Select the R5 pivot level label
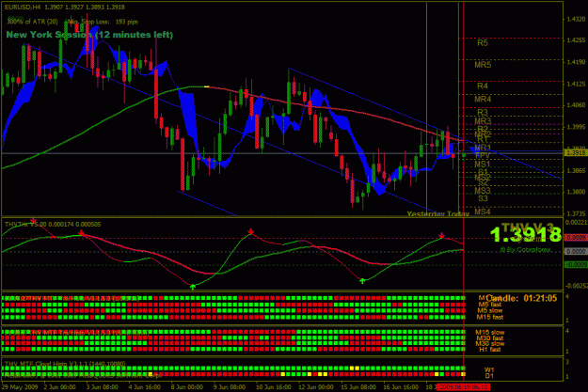The image size is (588, 392). pyautogui.click(x=483, y=43)
